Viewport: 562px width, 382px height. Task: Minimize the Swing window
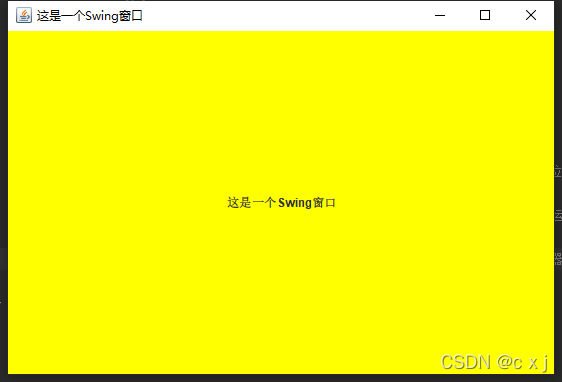(440, 15)
